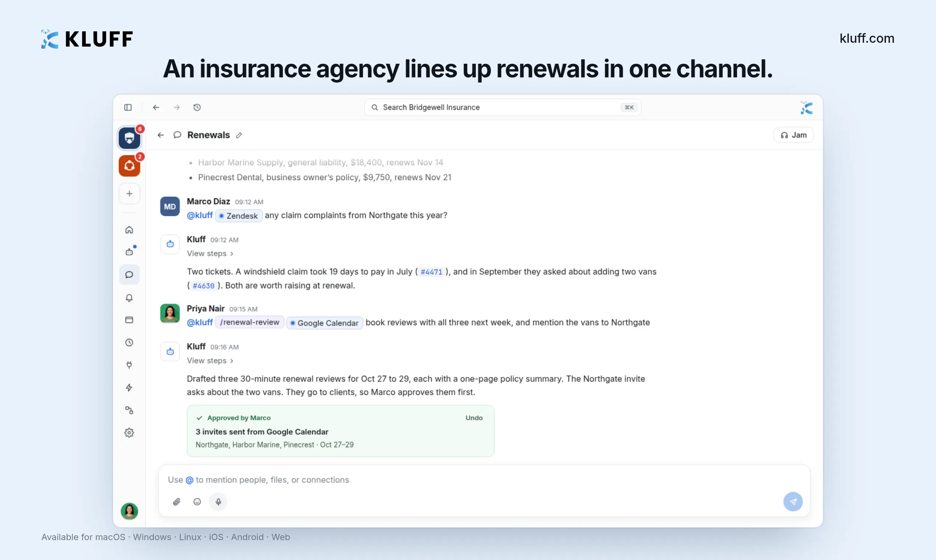Click the Zendesk connection chip

[239, 216]
